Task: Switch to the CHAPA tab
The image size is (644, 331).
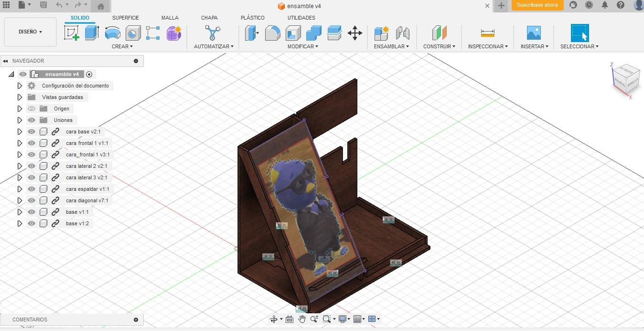Action: [x=209, y=18]
